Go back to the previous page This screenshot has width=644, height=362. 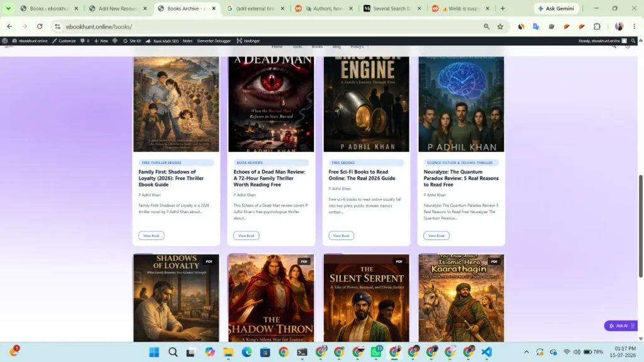(9, 26)
